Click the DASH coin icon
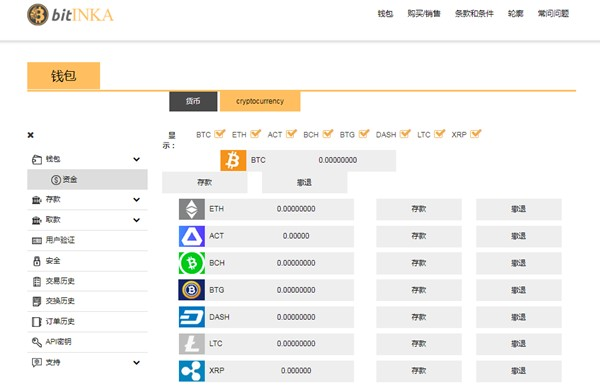Viewport: 600px width, 385px height. 192,317
